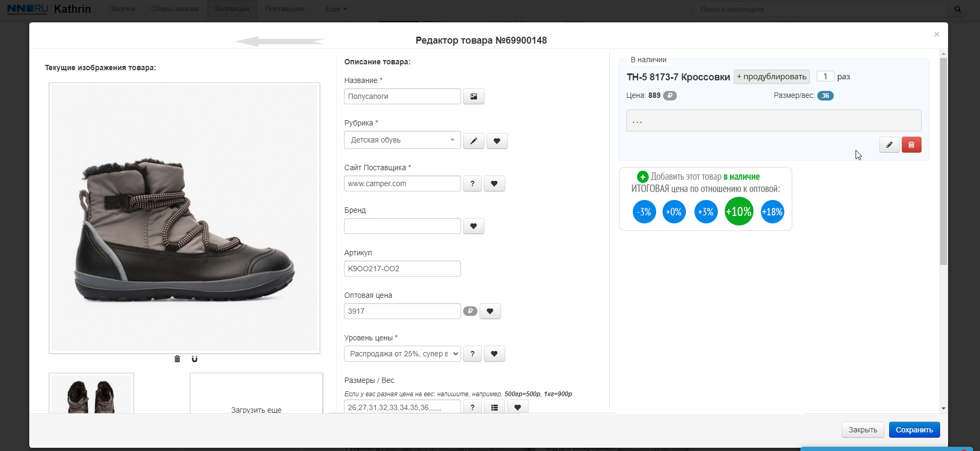The height and width of the screenshot is (451, 980).
Task: Click the in-stock comment box with dots
Action: (x=774, y=120)
